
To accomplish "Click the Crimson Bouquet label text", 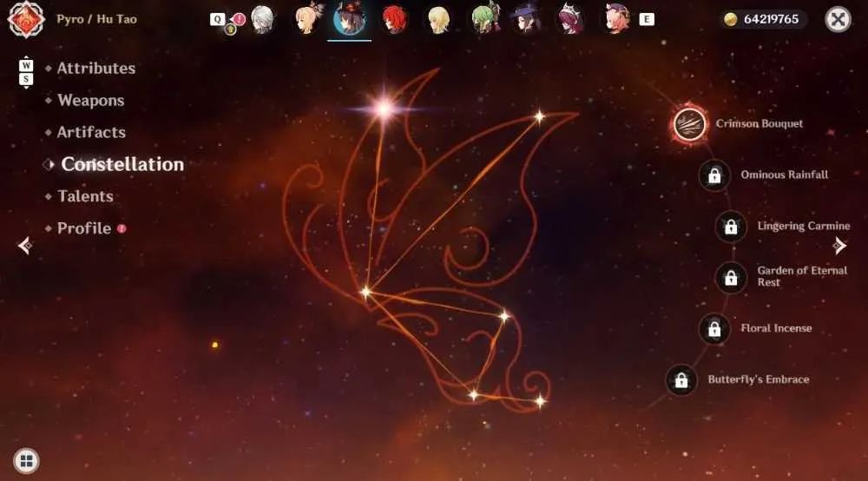I will click(x=759, y=124).
